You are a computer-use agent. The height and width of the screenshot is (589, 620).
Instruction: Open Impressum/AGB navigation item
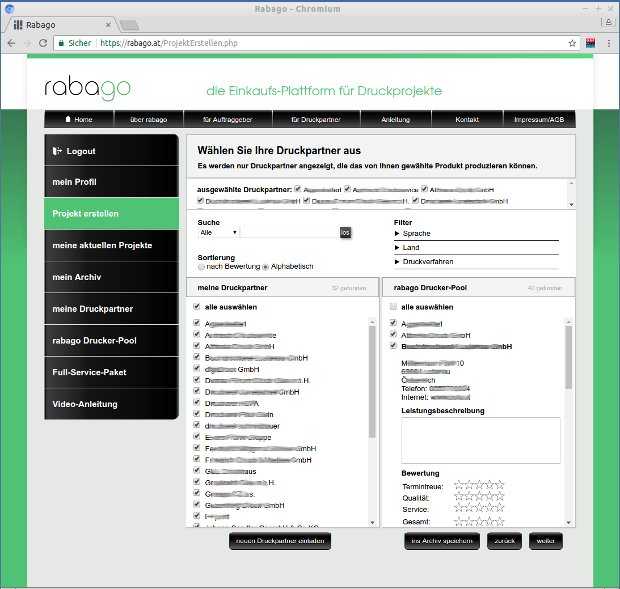click(x=539, y=119)
